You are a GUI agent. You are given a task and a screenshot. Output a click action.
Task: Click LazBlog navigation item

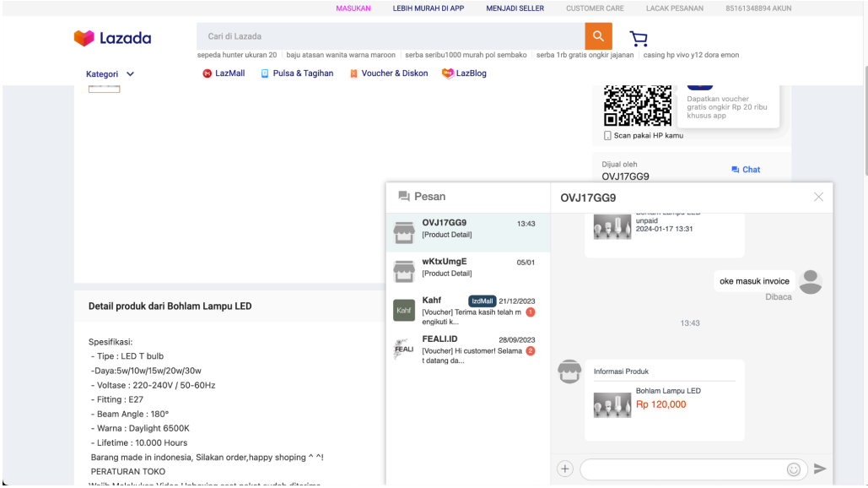point(464,73)
